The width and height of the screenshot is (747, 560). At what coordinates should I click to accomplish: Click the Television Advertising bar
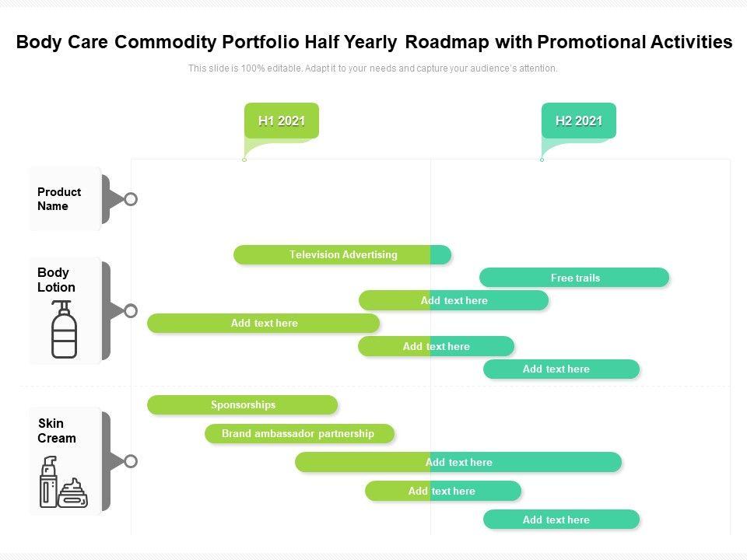tap(342, 254)
